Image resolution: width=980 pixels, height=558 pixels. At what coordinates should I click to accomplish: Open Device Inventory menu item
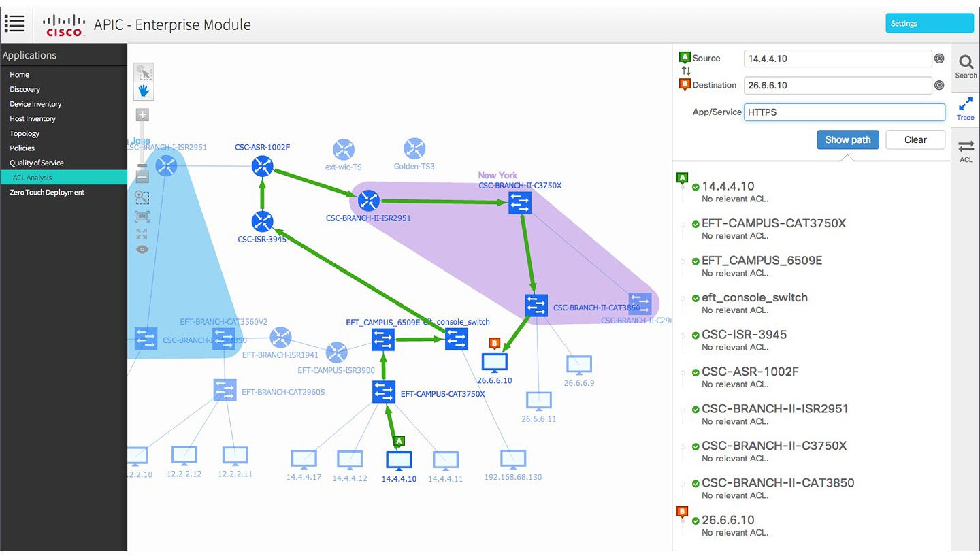pos(63,104)
